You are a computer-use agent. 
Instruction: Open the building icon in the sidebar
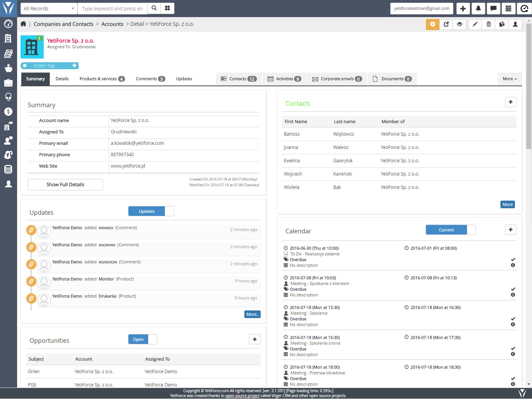pyautogui.click(x=8, y=38)
